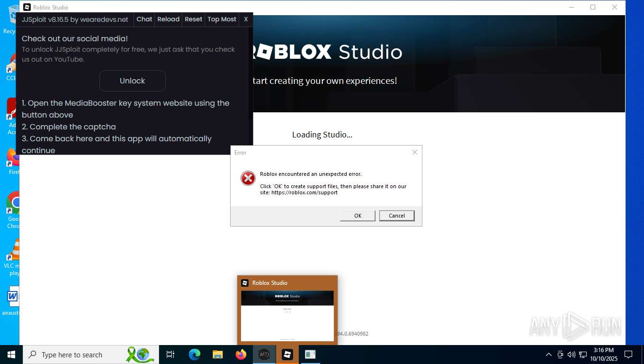
Task: Click the 'Check out our social media!' heading
Action: click(x=75, y=38)
